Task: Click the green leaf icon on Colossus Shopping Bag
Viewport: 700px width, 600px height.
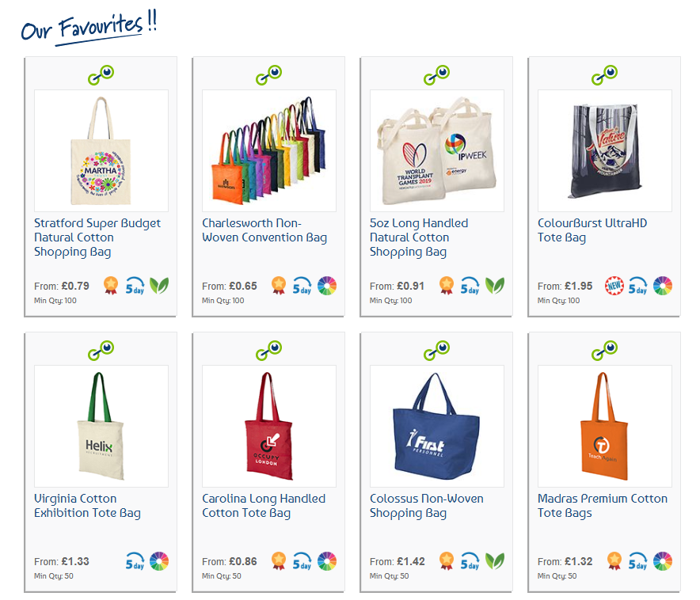Action: pos(495,561)
